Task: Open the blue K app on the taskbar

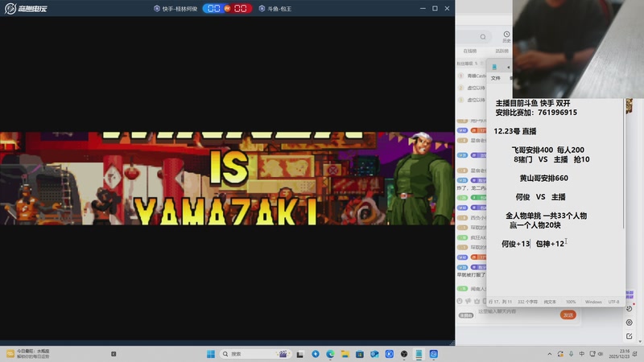Action: point(390,354)
